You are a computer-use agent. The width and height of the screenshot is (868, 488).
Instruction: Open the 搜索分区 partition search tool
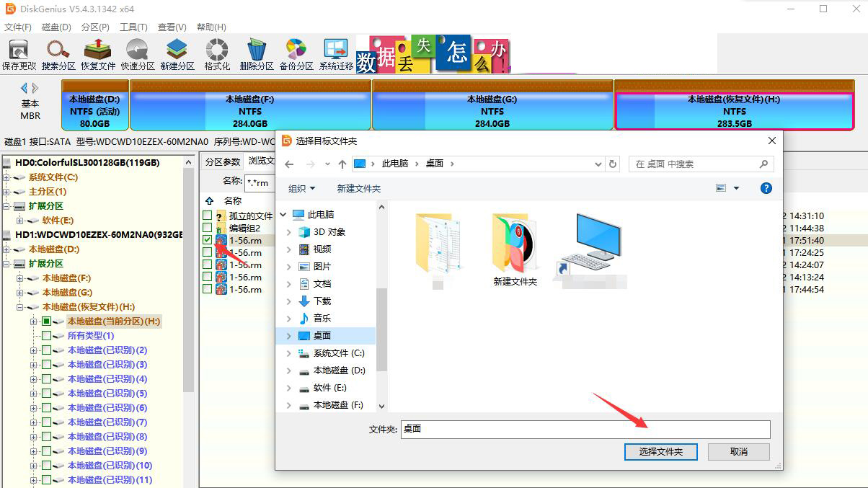click(x=58, y=54)
